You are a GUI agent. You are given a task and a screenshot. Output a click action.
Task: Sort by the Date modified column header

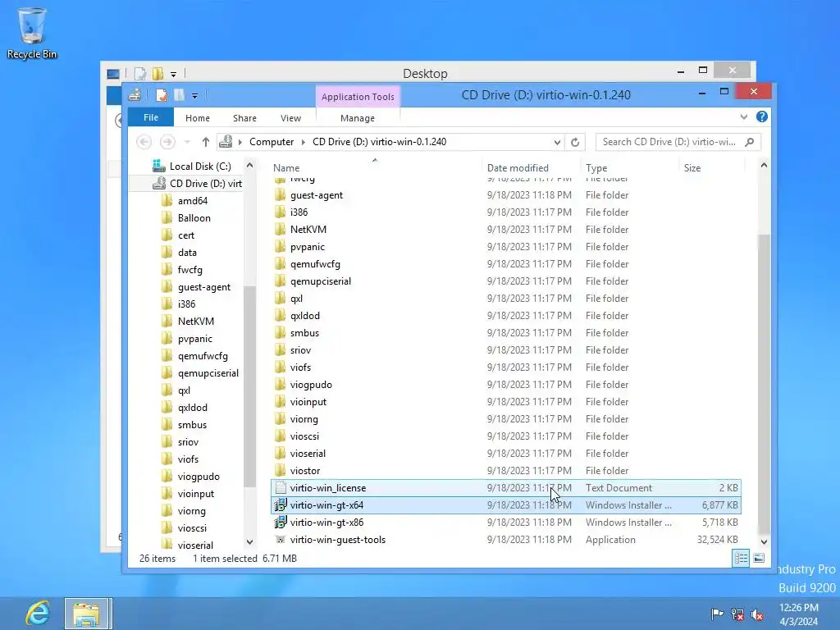[x=518, y=167]
